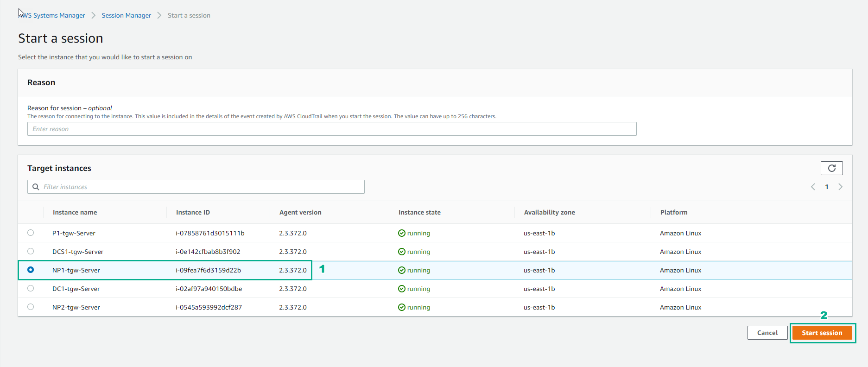Click running status icon for DCS1-tgw-Server
Viewport: 868px width, 367px height.
tap(402, 252)
